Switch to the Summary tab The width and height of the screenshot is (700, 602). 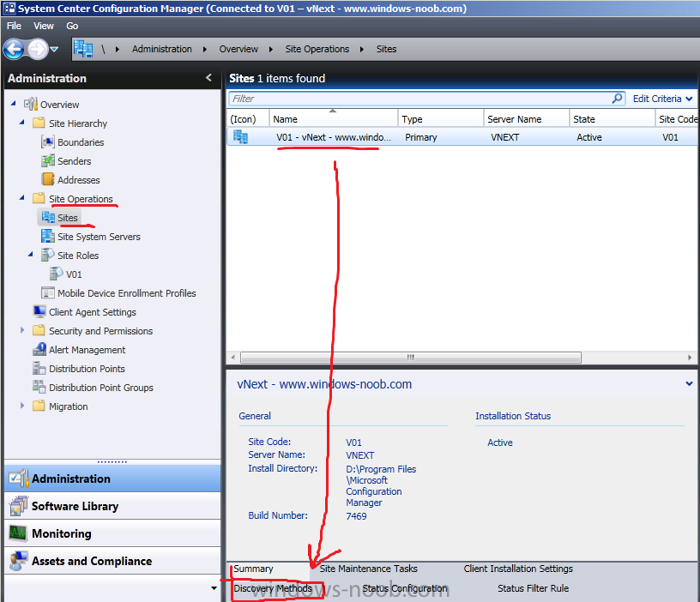[x=253, y=569]
